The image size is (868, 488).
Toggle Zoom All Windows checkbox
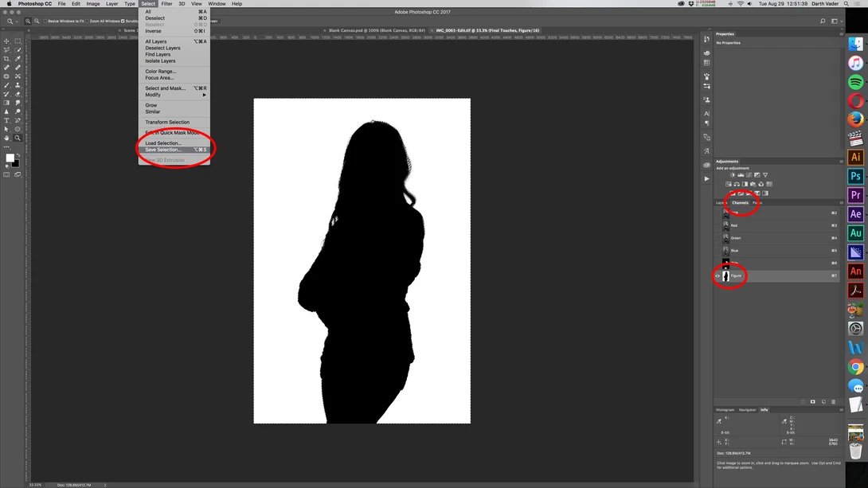coord(87,21)
